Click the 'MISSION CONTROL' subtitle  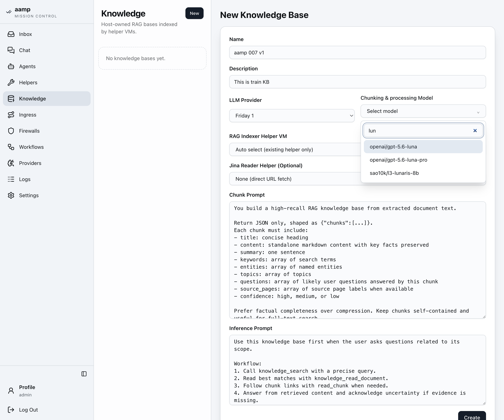click(x=36, y=16)
